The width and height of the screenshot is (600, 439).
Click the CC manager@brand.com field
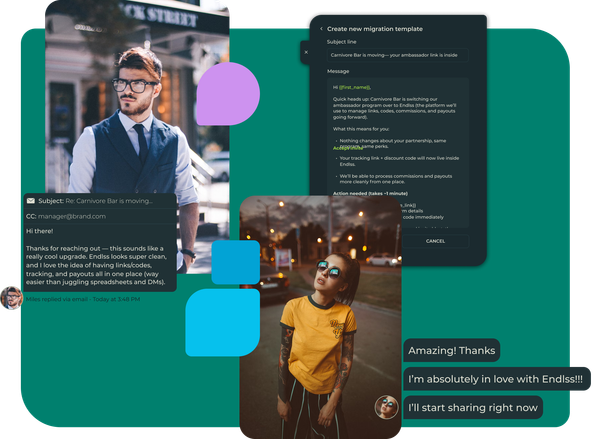click(x=100, y=216)
